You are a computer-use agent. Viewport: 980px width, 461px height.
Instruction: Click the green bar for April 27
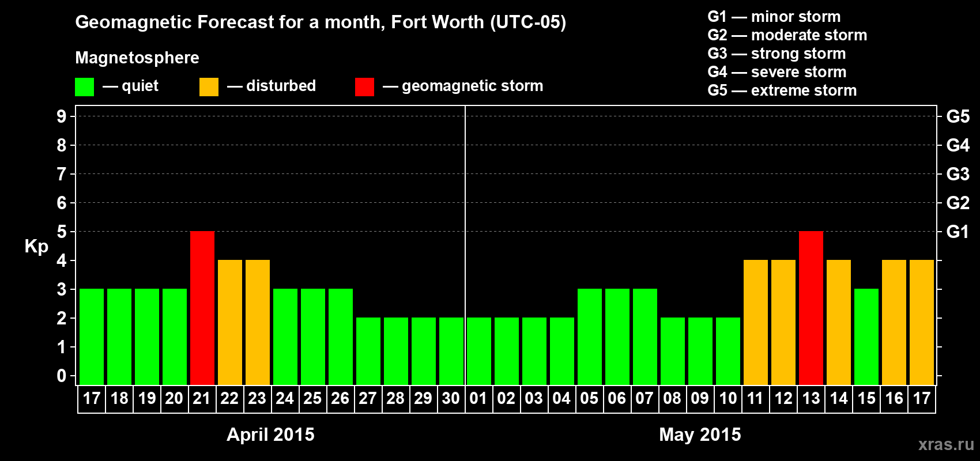pos(368,351)
